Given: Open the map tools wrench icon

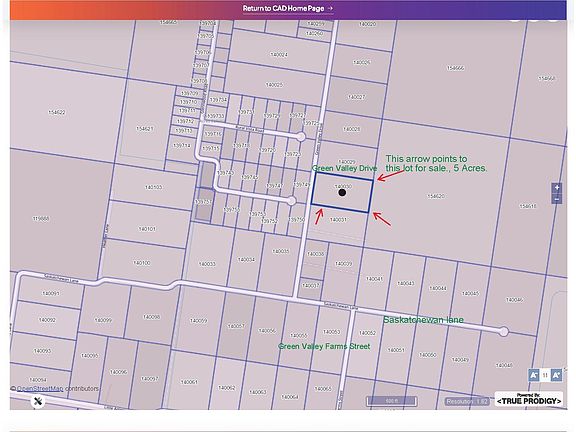Looking at the screenshot, I should 38,401.
